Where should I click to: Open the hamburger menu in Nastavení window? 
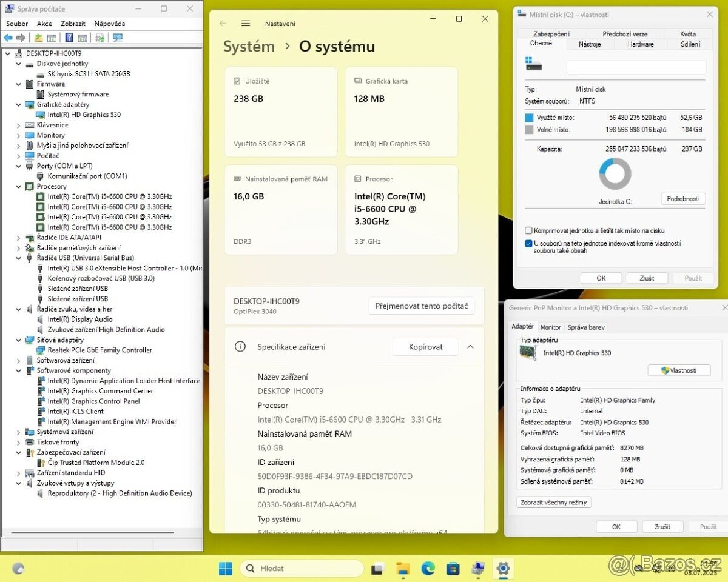[245, 23]
